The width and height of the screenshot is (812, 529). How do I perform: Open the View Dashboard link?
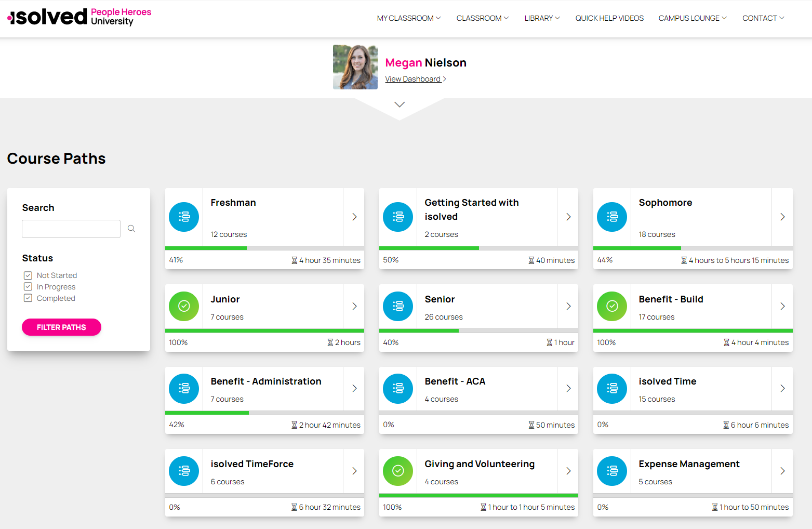tap(414, 78)
